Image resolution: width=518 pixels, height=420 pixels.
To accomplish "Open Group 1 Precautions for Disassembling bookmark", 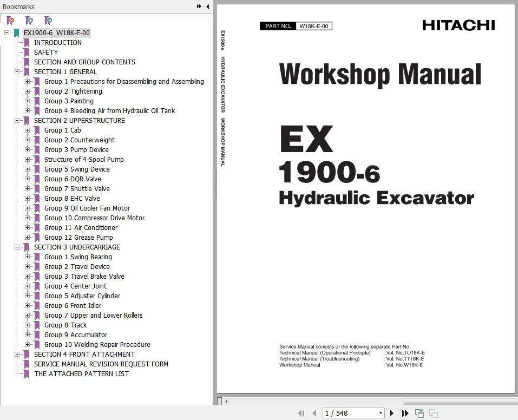I will [x=124, y=82].
